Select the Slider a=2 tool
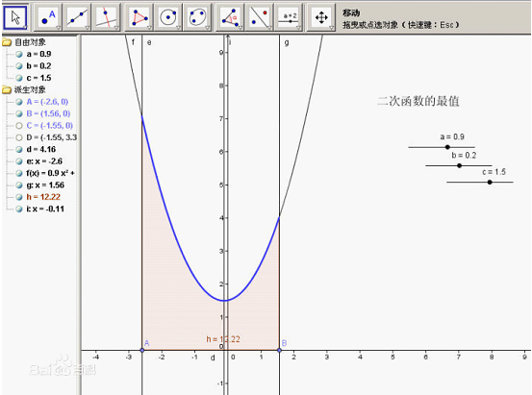 click(x=289, y=17)
